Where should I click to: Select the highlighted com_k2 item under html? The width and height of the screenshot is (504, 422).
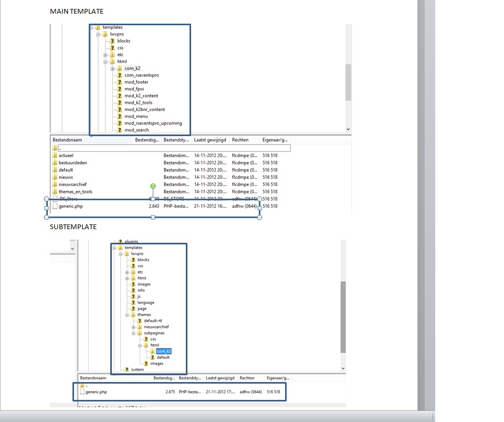163,351
